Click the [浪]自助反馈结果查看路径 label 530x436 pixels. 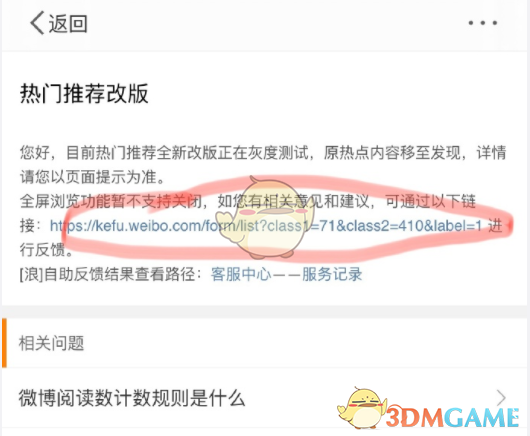tap(110, 274)
